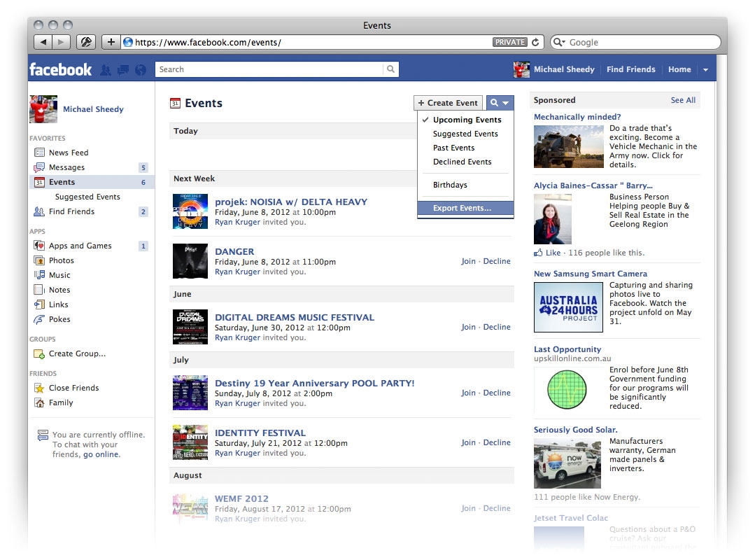
Task: Click Find Friends in top bar
Action: tap(630, 69)
